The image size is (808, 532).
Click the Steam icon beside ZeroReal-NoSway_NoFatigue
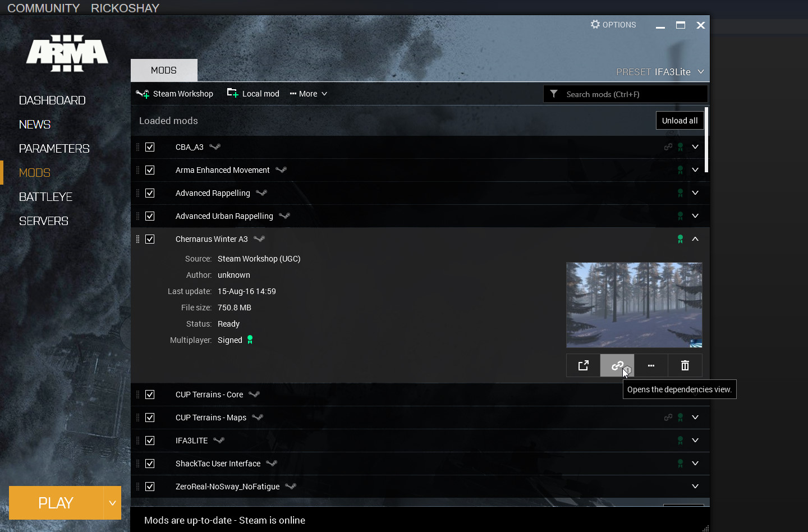(x=291, y=487)
